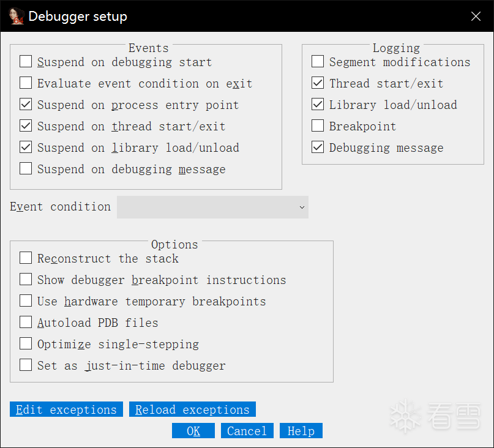This screenshot has width=494, height=448.
Task: Enable Reconstruct the stack option
Action: coord(26,258)
